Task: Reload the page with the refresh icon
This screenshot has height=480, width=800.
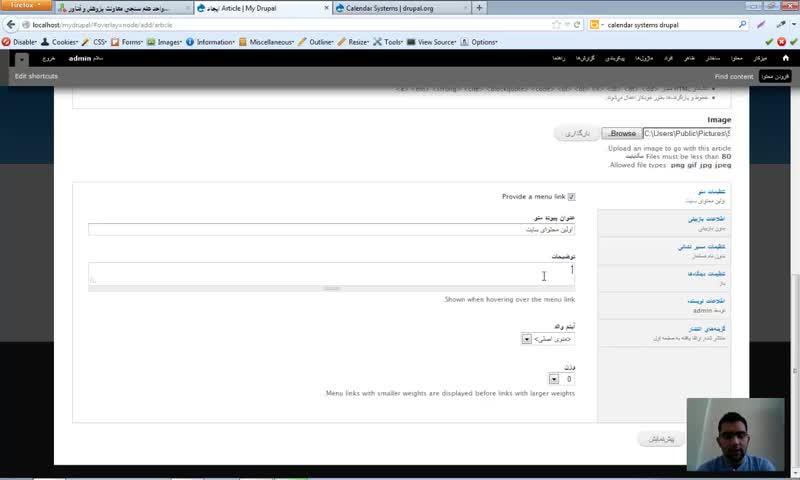Action: click(577, 24)
